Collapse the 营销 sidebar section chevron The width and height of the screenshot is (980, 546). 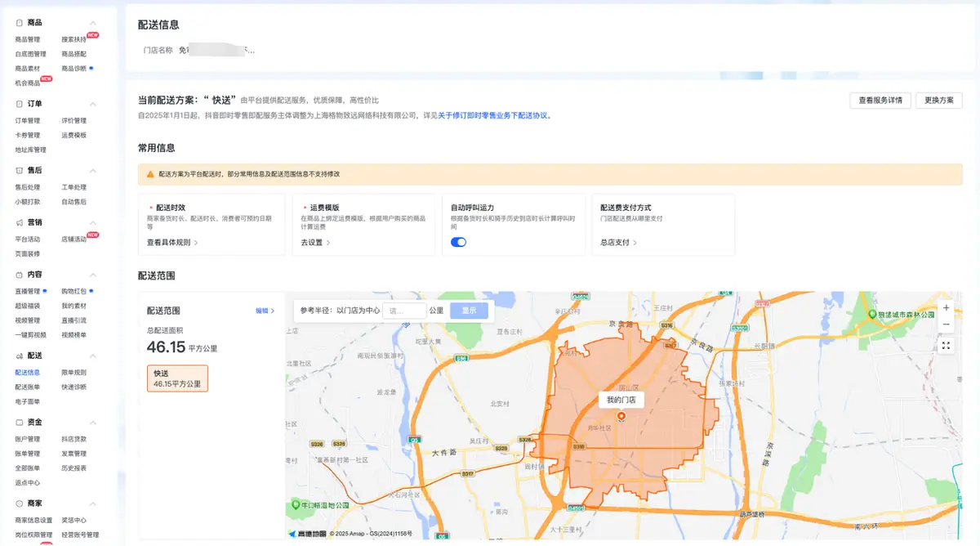(x=93, y=222)
